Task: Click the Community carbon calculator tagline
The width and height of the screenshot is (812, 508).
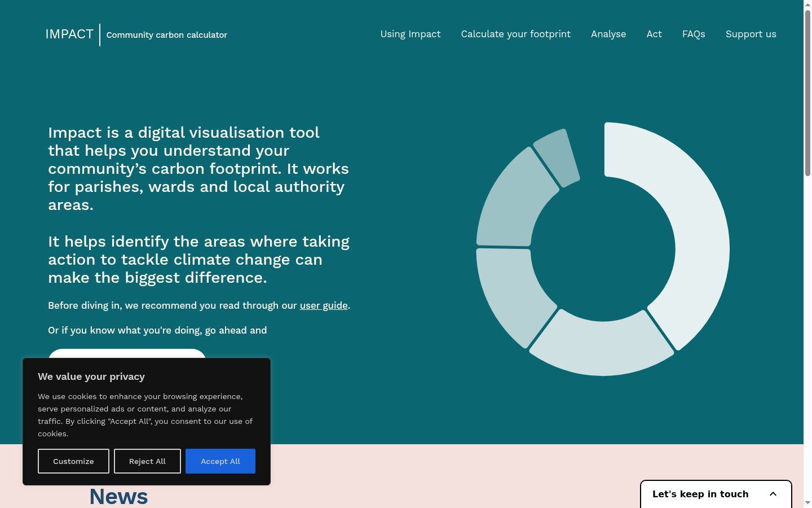Action: click(x=167, y=35)
